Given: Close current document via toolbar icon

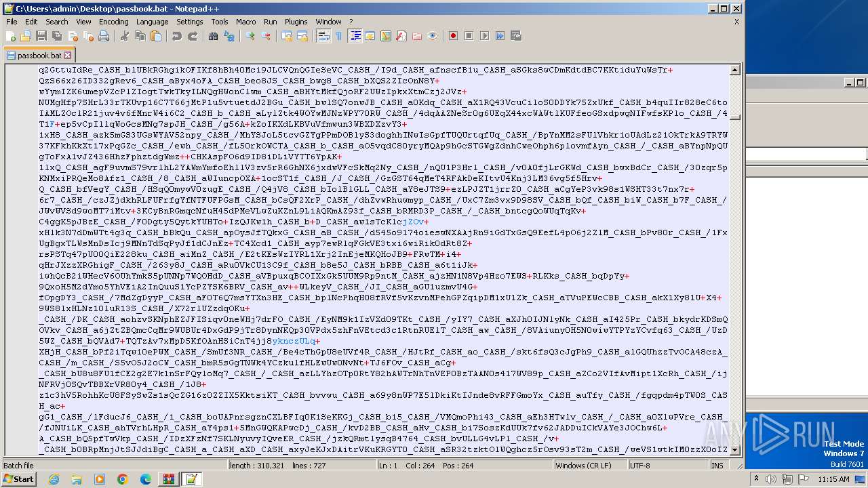Looking at the screenshot, I should (72, 36).
